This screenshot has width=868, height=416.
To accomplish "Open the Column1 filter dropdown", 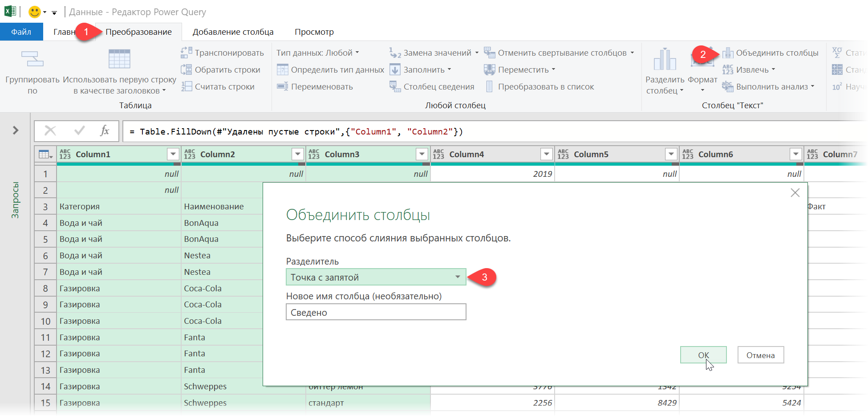I will [173, 154].
